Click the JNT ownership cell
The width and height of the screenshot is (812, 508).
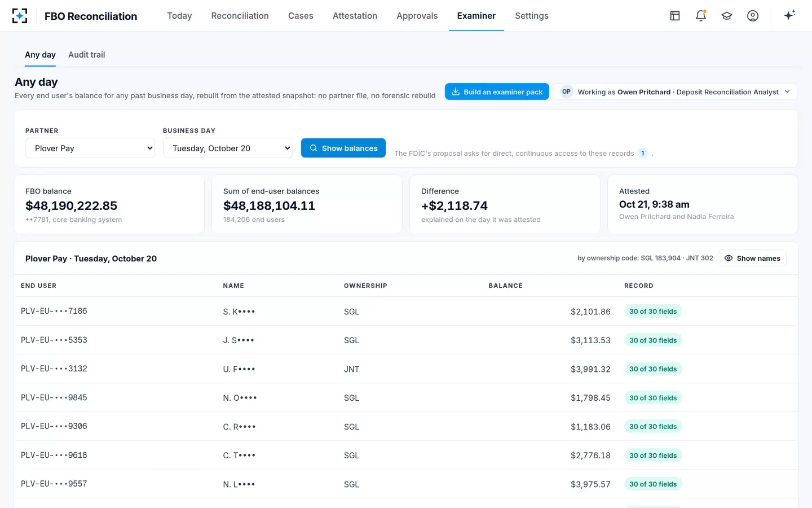tap(351, 369)
